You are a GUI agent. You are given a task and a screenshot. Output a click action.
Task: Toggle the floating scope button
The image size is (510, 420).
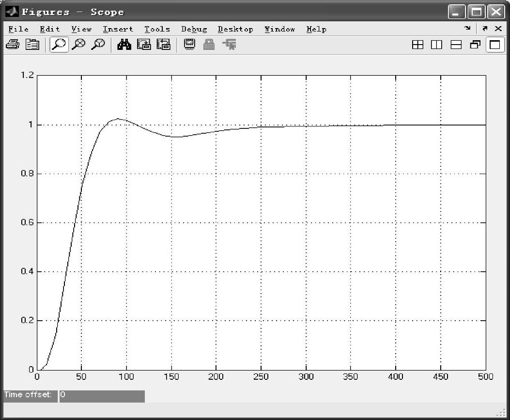click(x=189, y=45)
